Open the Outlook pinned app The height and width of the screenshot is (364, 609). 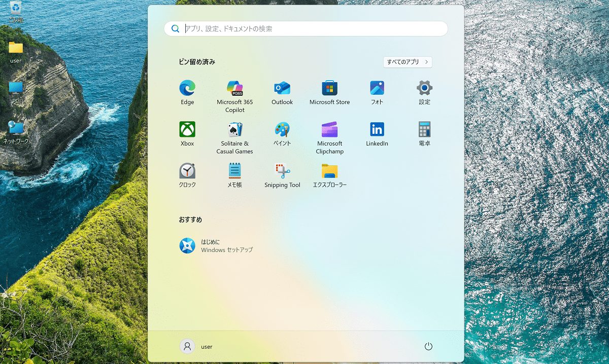[x=282, y=92]
